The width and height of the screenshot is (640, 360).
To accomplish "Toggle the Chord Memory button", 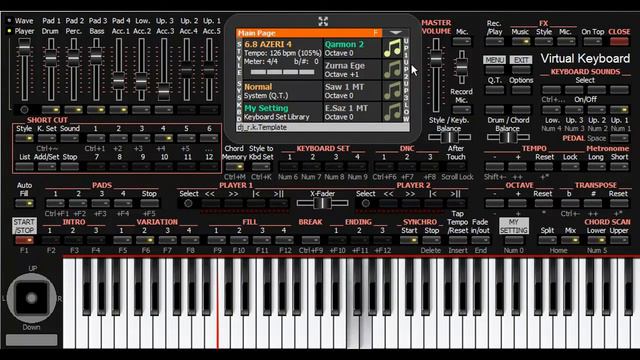I will coord(234,166).
